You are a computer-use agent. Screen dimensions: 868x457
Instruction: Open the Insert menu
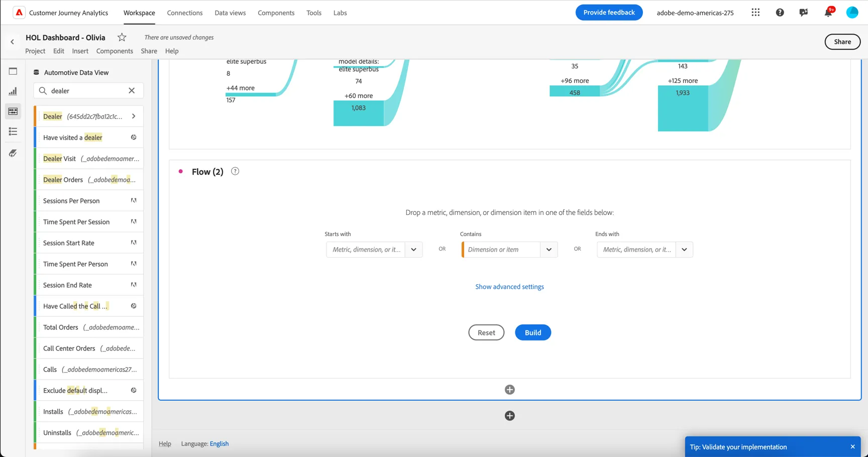pos(80,51)
